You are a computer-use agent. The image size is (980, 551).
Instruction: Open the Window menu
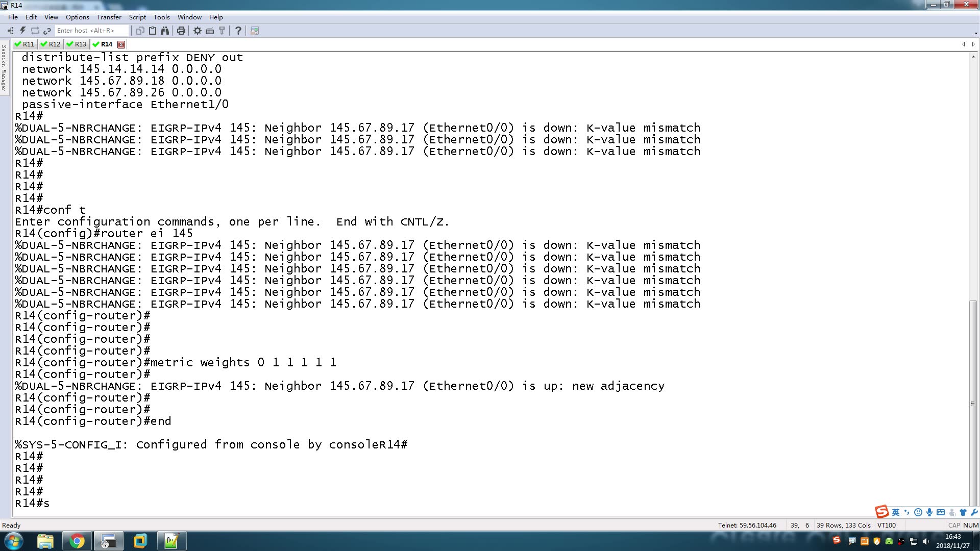(189, 17)
